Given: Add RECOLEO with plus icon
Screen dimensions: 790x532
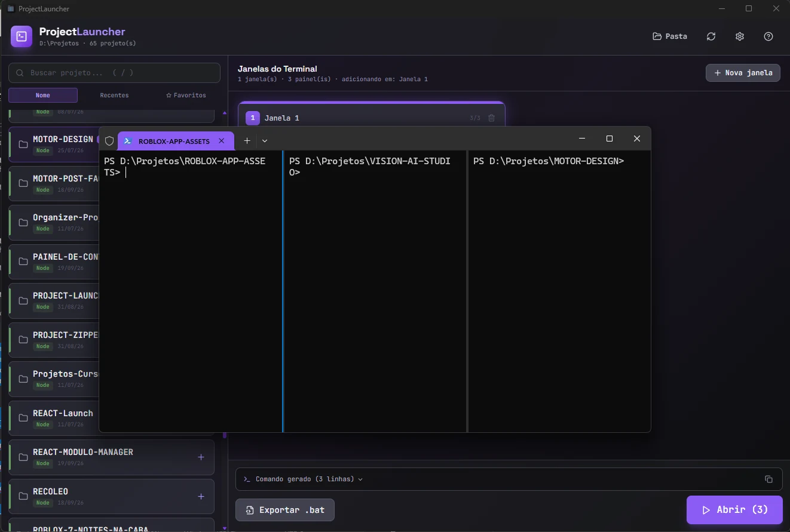Looking at the screenshot, I should point(201,497).
